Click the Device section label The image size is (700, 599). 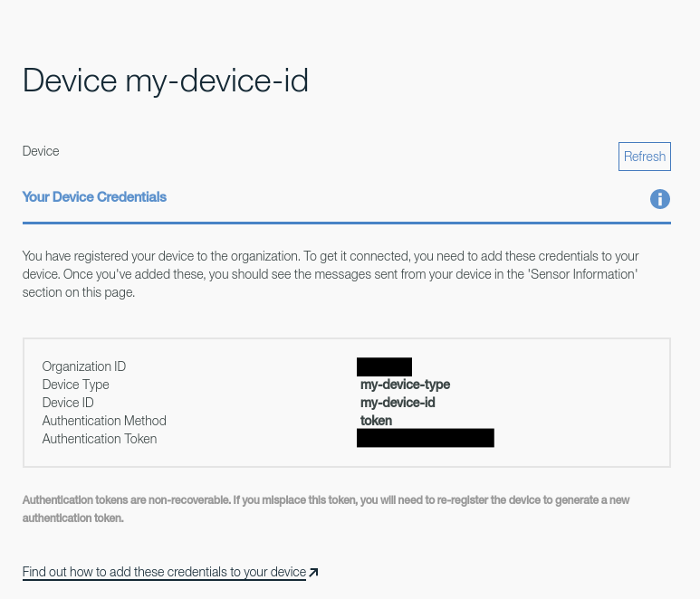[x=41, y=151]
